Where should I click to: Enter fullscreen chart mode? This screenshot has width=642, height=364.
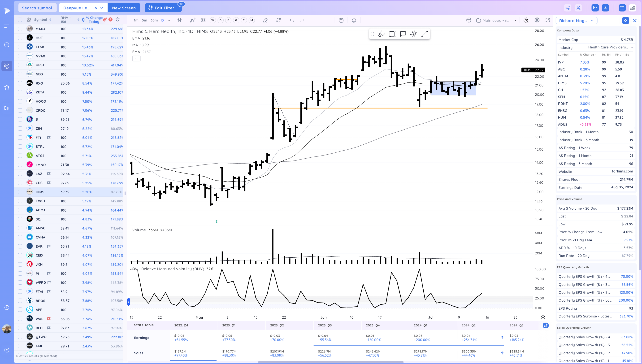(547, 20)
